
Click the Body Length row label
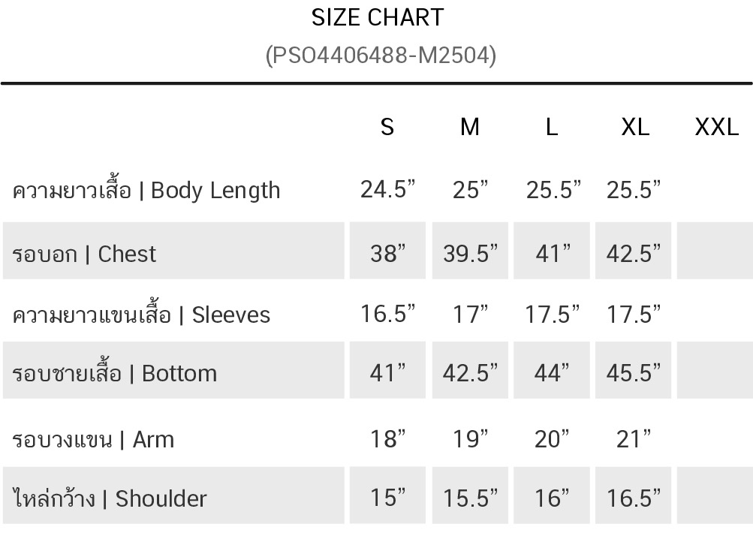coord(146,191)
